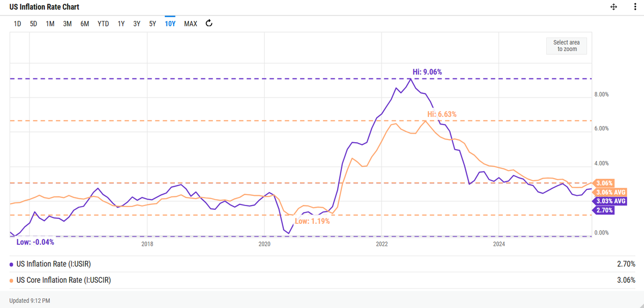The height and width of the screenshot is (308, 644).
Task: Click the orange US Core Inflation Rate legend dot
Action: point(12,281)
